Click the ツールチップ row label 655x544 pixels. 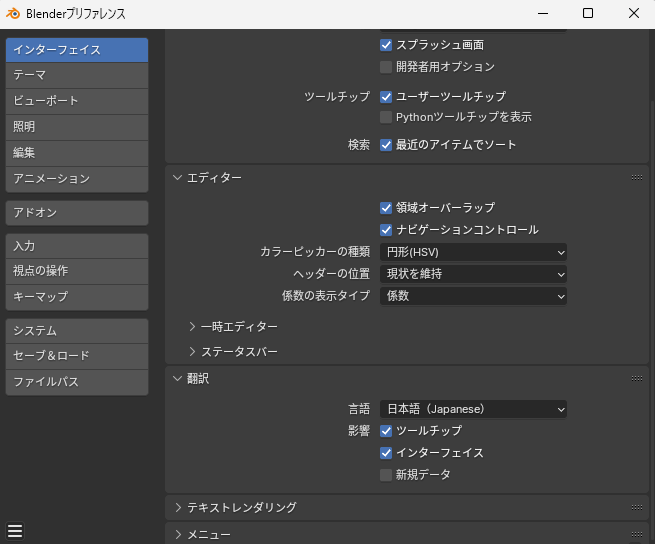(x=337, y=97)
